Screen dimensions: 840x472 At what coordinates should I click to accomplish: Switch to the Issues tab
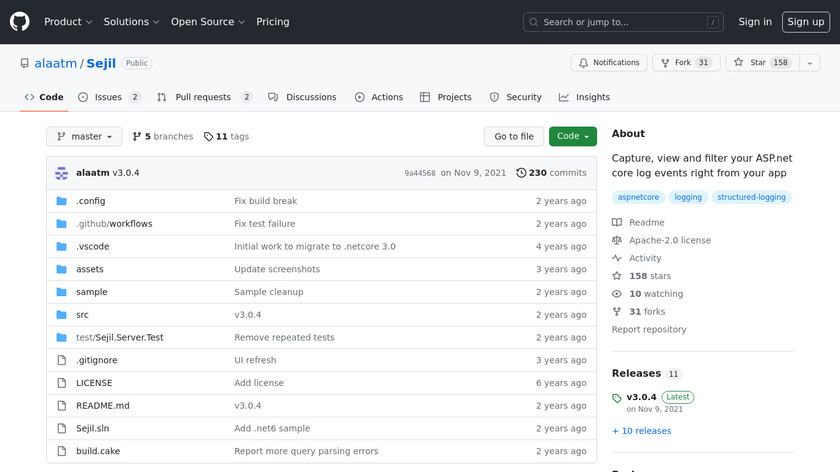(109, 97)
